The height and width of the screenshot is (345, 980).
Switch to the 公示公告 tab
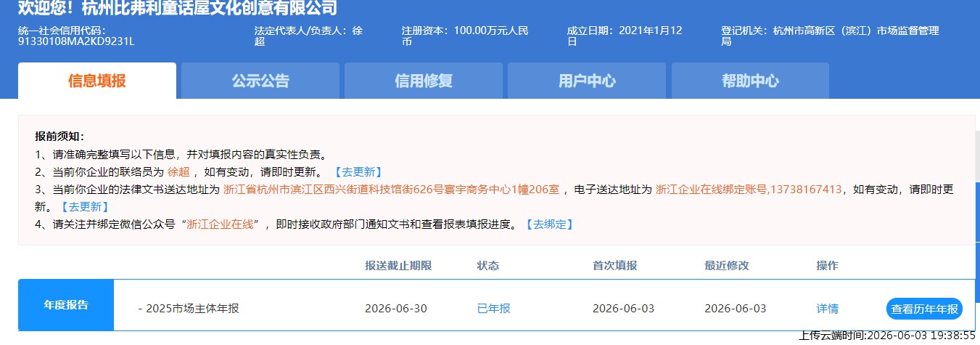(x=260, y=81)
